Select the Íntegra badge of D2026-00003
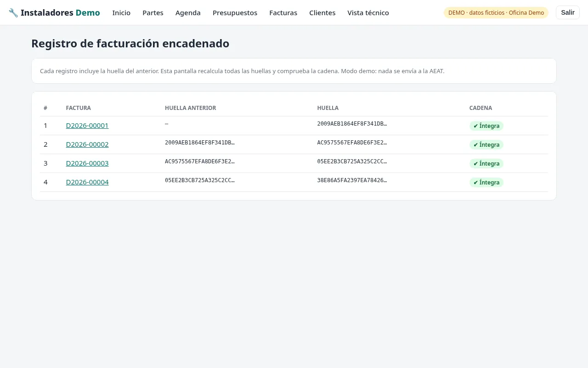Viewport: 588px width, 368px height. (x=486, y=164)
